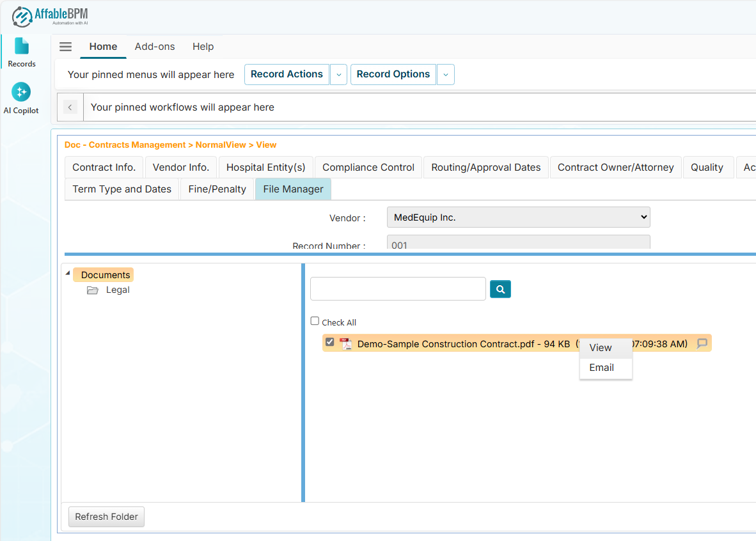Expand the Record Options dropdown arrow
This screenshot has width=756, height=541.
click(446, 75)
